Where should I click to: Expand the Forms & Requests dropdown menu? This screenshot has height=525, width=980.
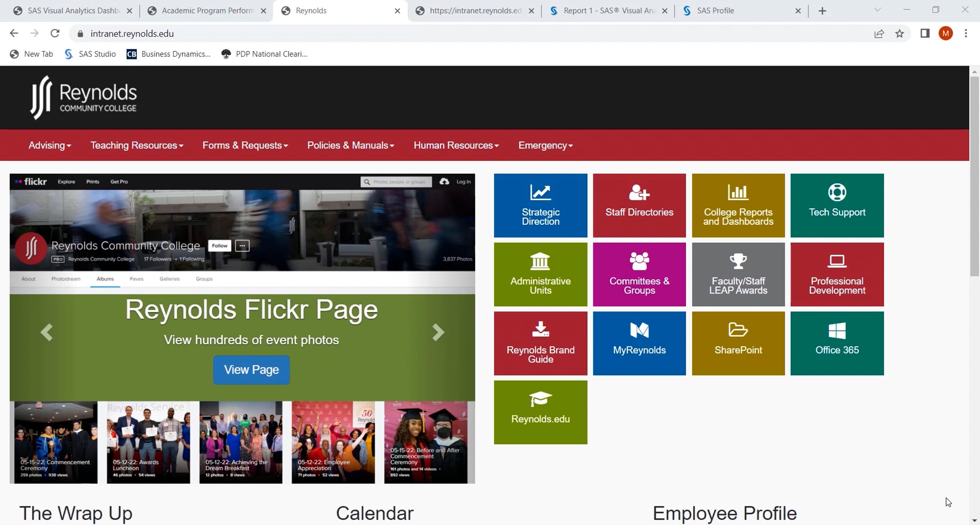click(x=245, y=145)
